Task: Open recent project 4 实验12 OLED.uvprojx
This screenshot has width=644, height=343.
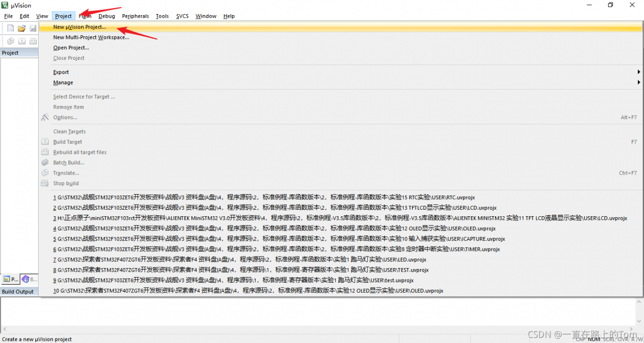Action: tap(341, 228)
